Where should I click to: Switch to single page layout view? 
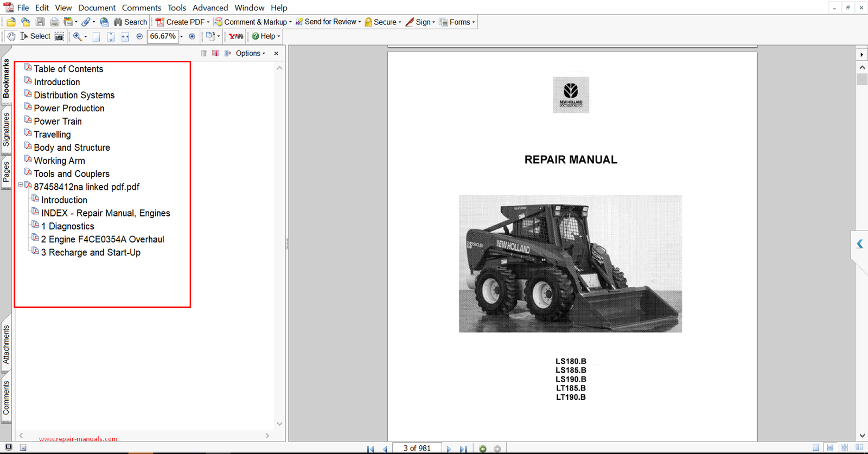[x=816, y=447]
